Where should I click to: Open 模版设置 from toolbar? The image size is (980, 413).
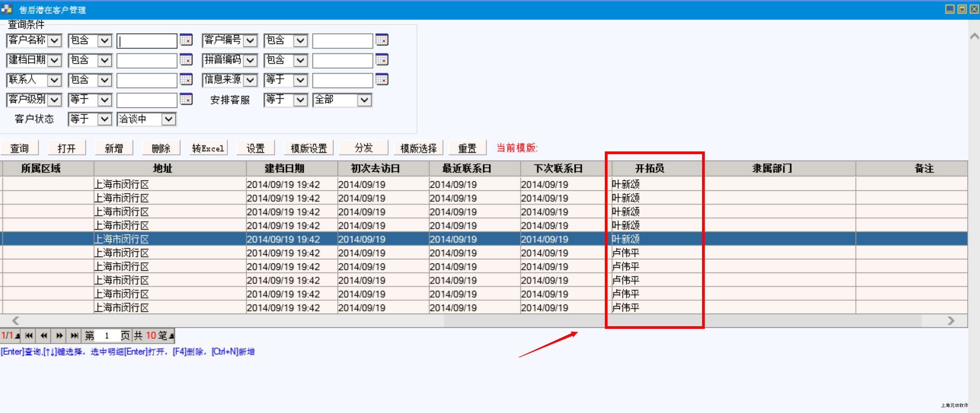pos(309,148)
